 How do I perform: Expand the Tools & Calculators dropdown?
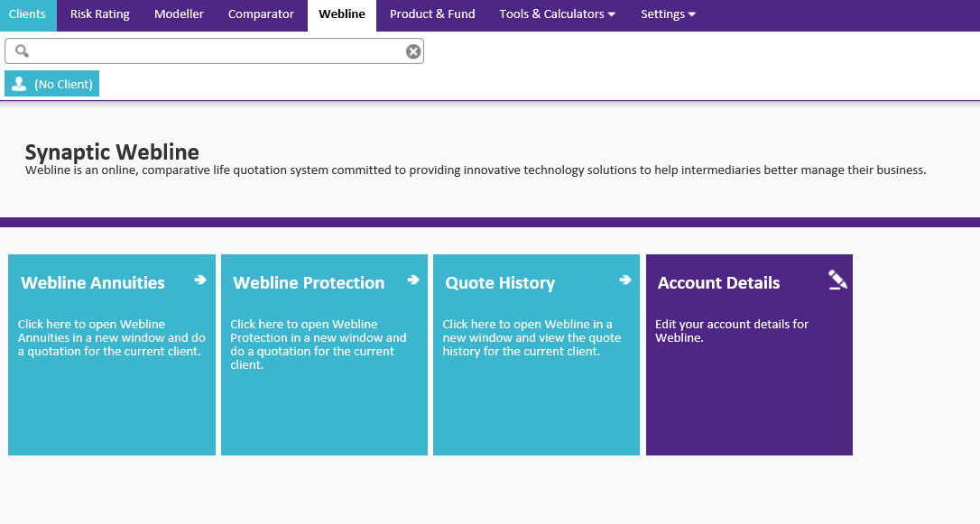click(x=558, y=14)
